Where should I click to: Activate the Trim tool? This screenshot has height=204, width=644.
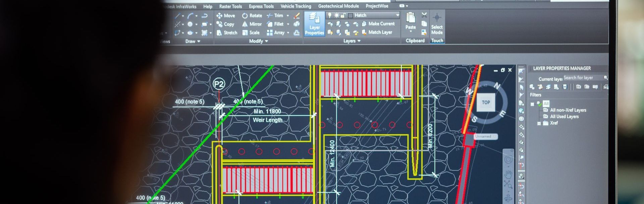[275, 15]
